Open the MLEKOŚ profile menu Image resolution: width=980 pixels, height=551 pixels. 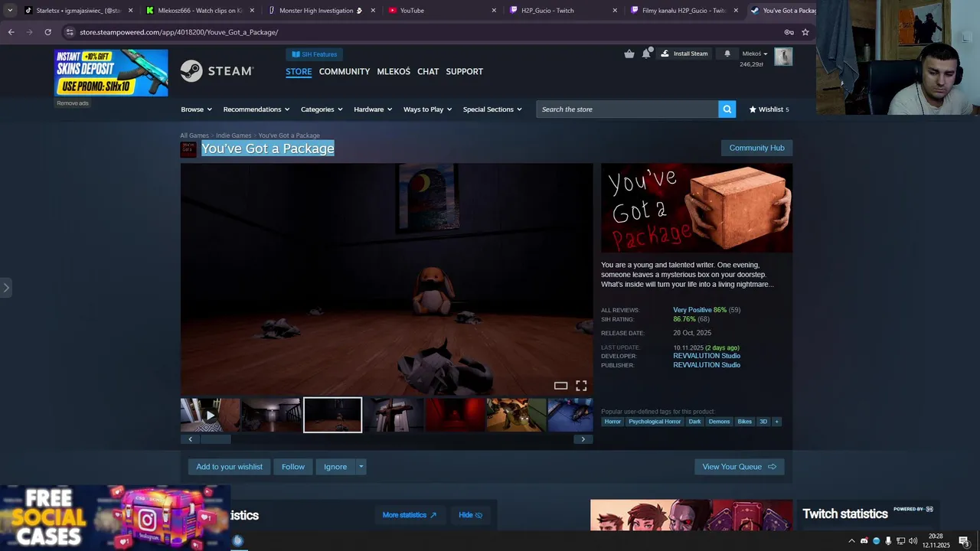tap(394, 71)
